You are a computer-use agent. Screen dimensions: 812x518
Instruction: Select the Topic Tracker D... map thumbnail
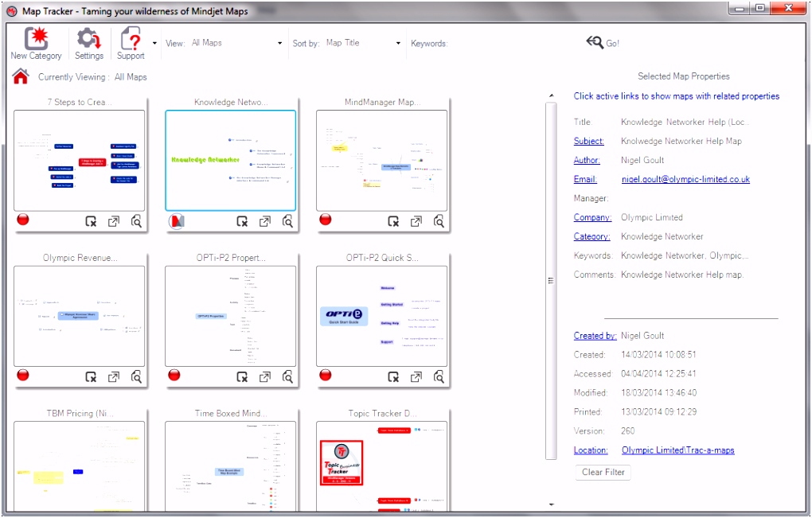tap(381, 467)
